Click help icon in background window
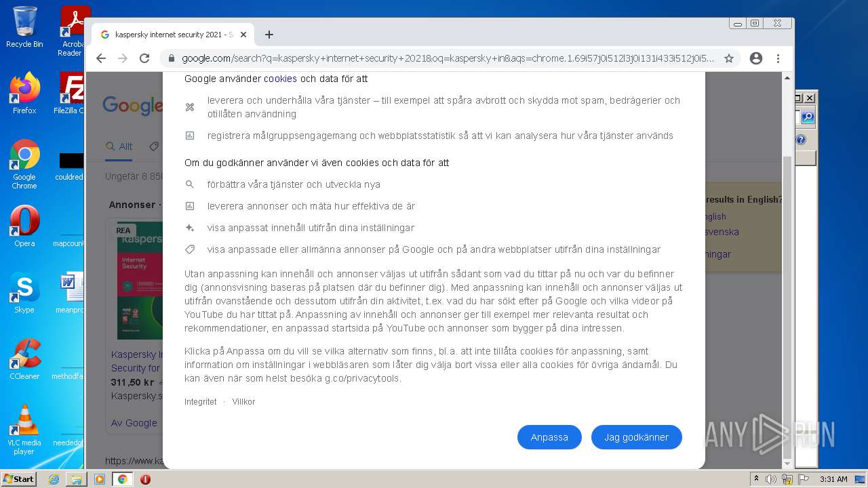Screen dimensions: 868x488 [801, 140]
